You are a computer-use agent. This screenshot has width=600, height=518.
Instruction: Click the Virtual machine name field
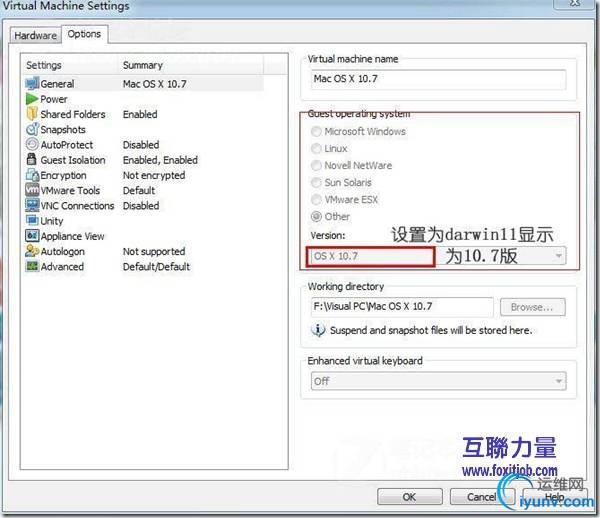click(x=438, y=79)
